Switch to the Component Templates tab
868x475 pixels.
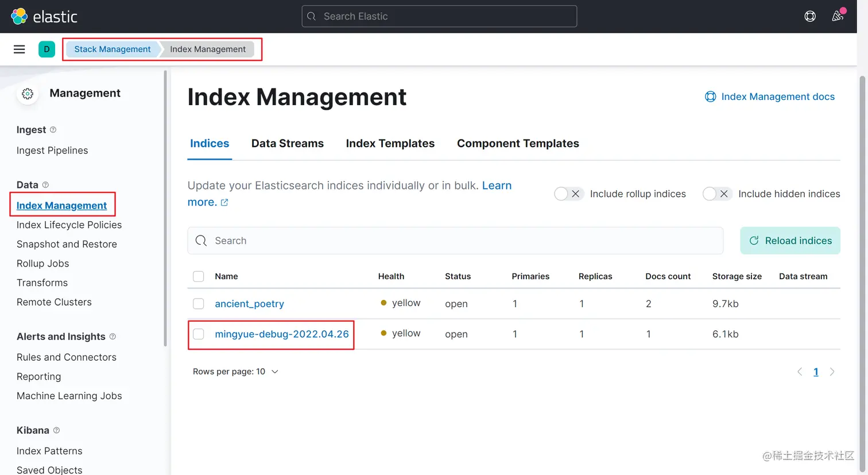tap(518, 144)
